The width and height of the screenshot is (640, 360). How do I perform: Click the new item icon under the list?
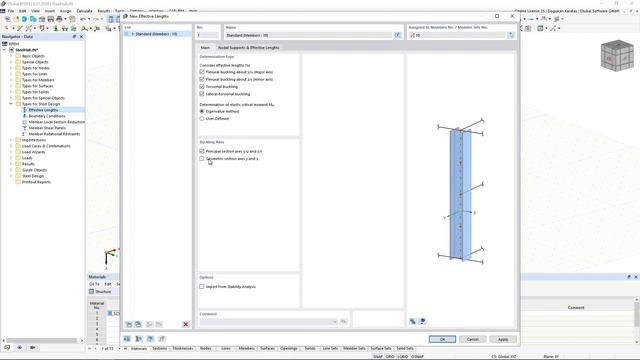click(129, 324)
